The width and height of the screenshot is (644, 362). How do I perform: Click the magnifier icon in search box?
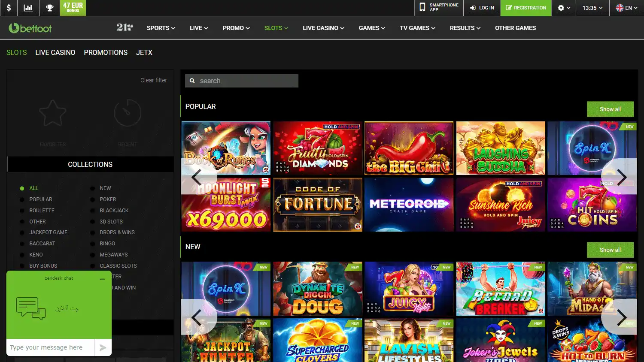192,81
